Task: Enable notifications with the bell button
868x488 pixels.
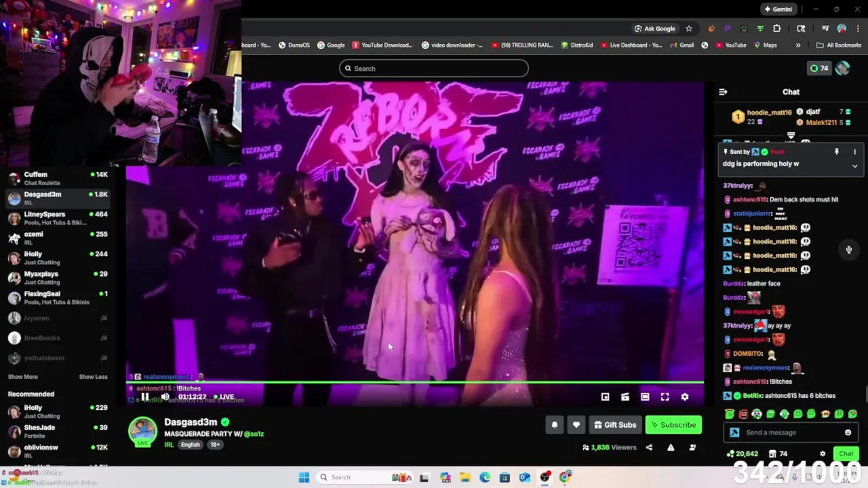Action: pos(555,425)
